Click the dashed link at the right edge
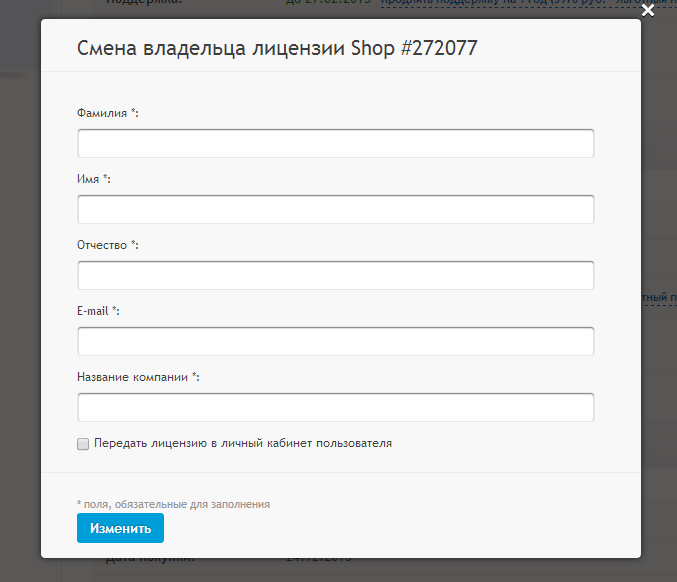This screenshot has height=582, width=677. coord(657,297)
